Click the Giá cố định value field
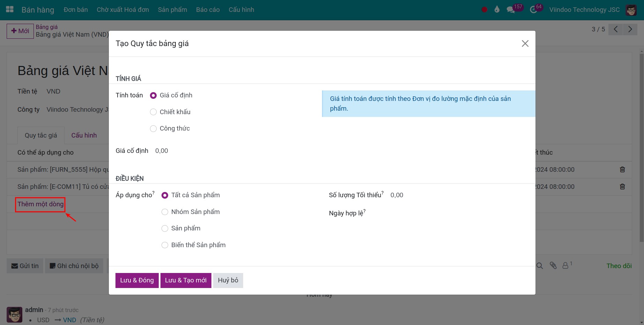Image resolution: width=644 pixels, height=325 pixels. pos(162,151)
